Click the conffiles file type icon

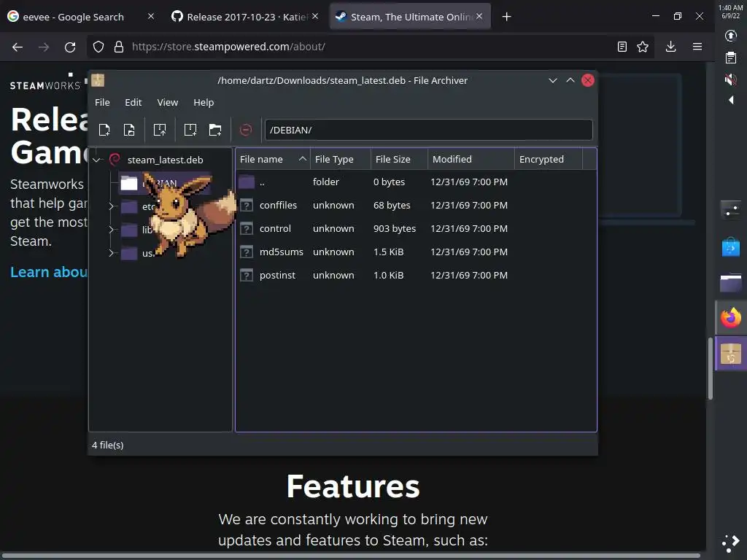(247, 205)
